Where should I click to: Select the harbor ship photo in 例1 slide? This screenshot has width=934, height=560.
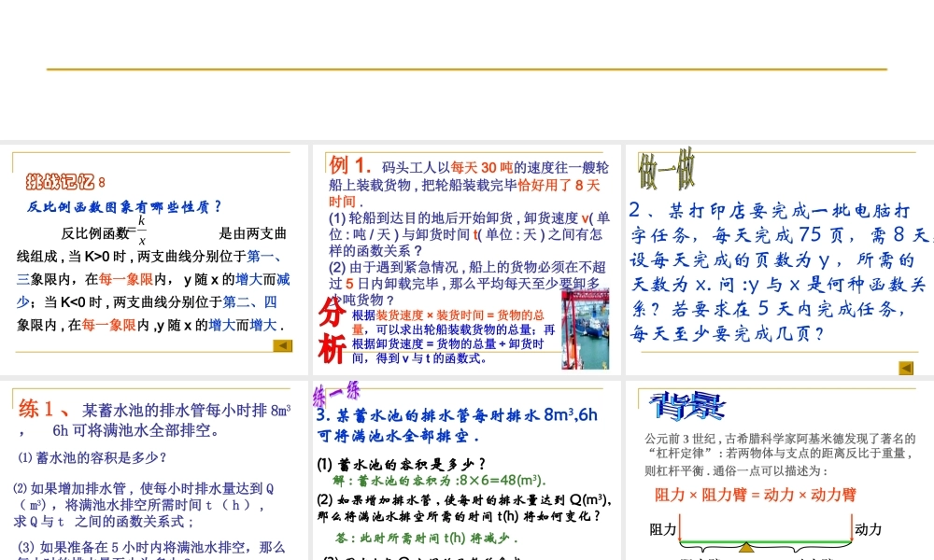(x=585, y=329)
